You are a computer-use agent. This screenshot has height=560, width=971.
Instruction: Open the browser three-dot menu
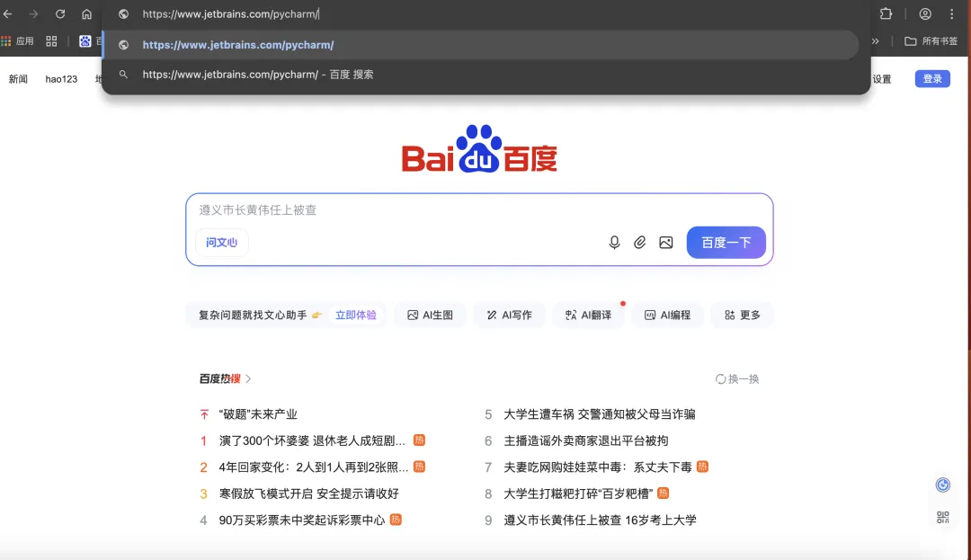point(952,13)
